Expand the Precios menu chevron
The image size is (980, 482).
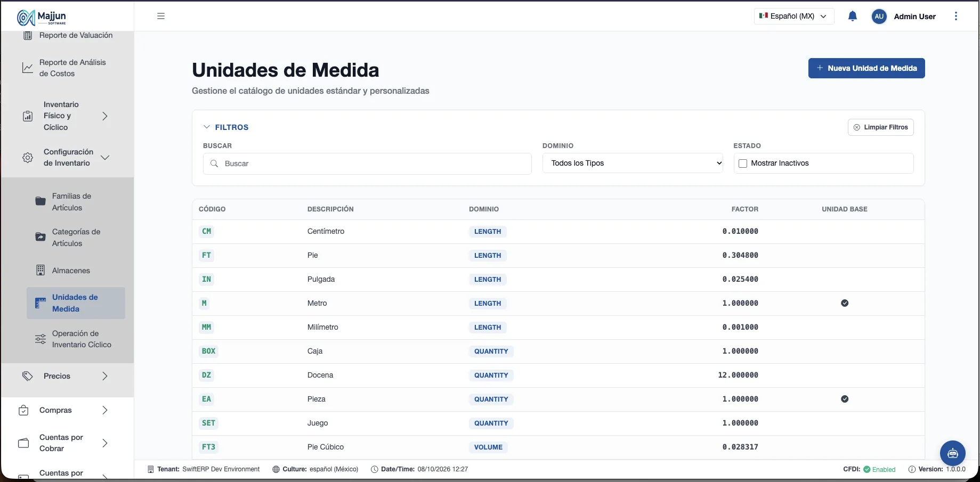[x=105, y=376]
